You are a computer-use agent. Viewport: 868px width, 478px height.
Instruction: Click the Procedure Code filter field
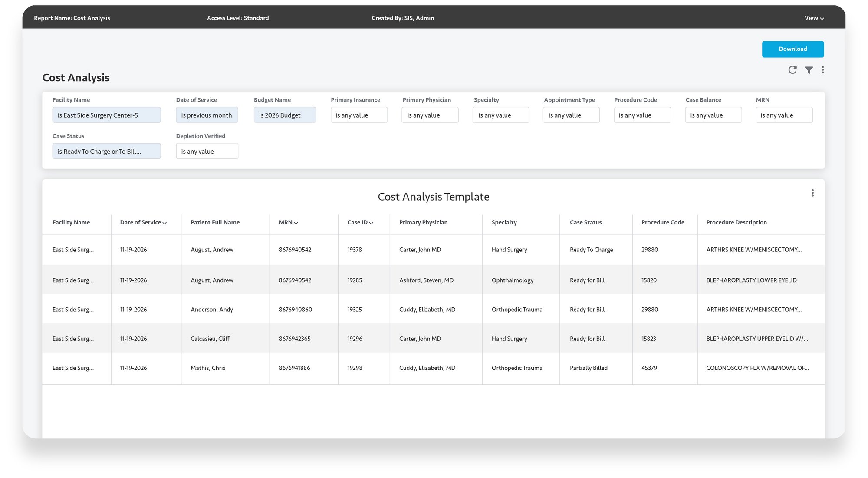pos(642,115)
